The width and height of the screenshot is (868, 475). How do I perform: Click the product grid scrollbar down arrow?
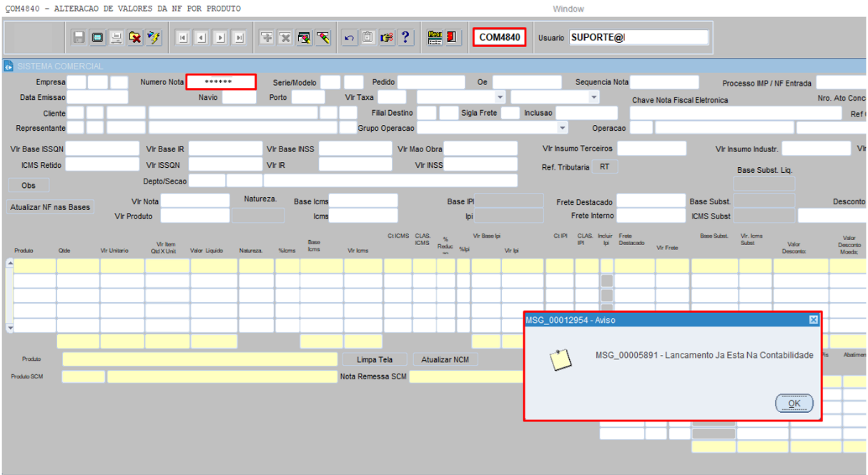click(x=9, y=328)
